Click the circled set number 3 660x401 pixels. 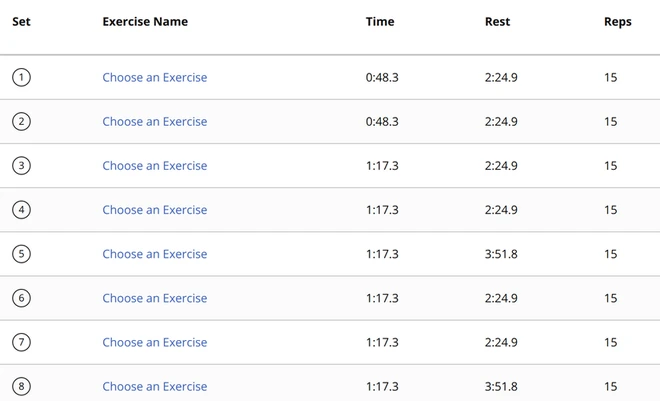pyautogui.click(x=21, y=166)
